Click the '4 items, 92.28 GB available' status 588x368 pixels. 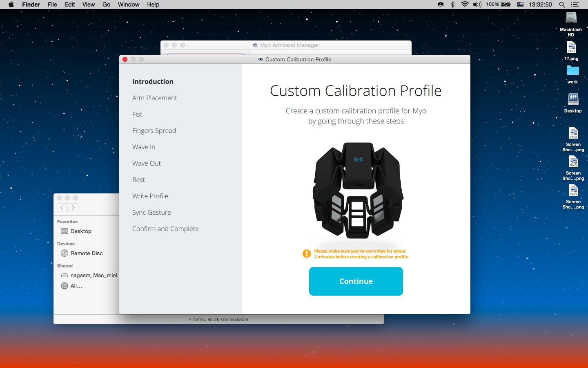[x=218, y=319]
